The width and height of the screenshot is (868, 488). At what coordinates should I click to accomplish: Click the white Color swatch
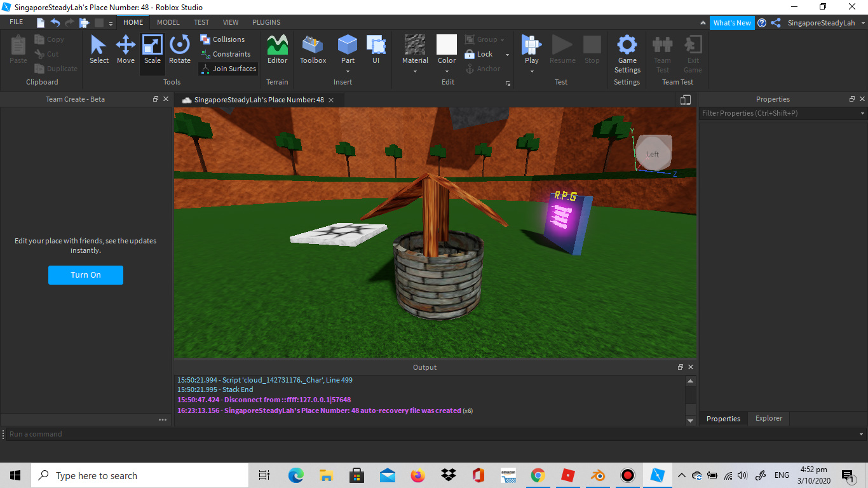pyautogui.click(x=447, y=44)
